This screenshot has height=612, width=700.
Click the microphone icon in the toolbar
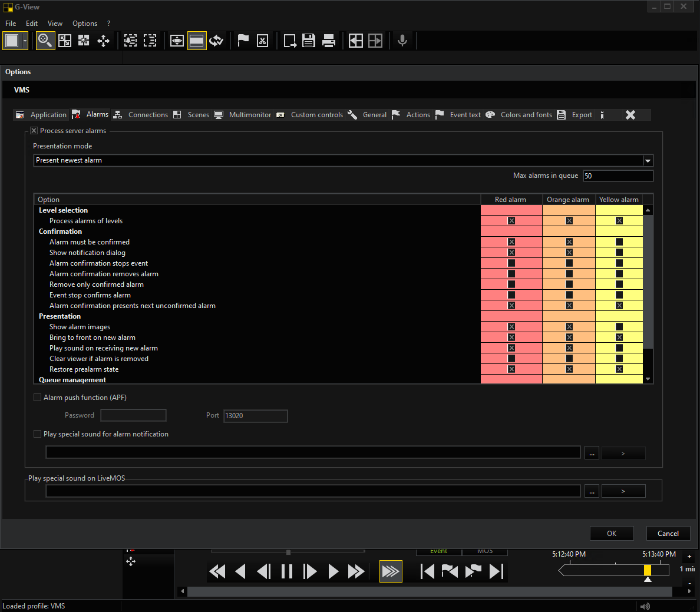coord(402,41)
